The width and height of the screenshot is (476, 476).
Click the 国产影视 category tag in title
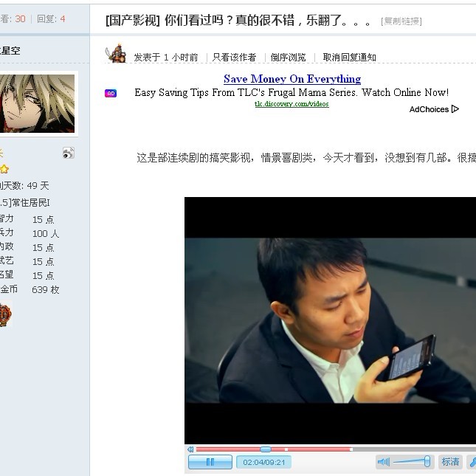[133, 21]
